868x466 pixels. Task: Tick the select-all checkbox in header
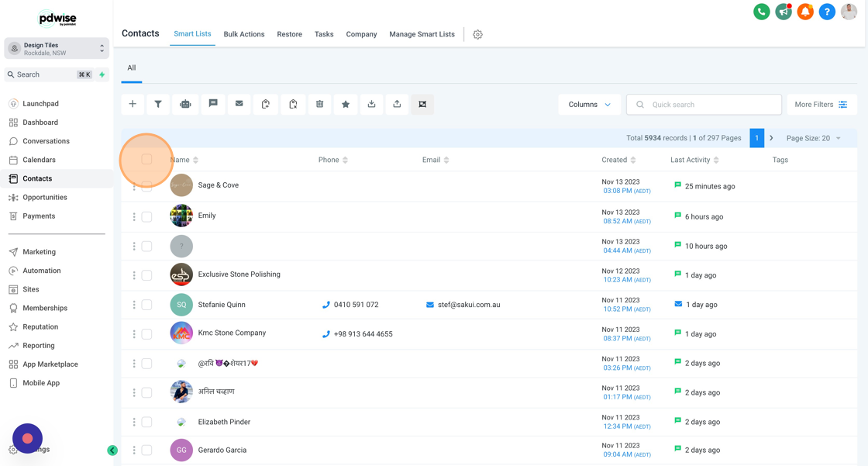146,160
